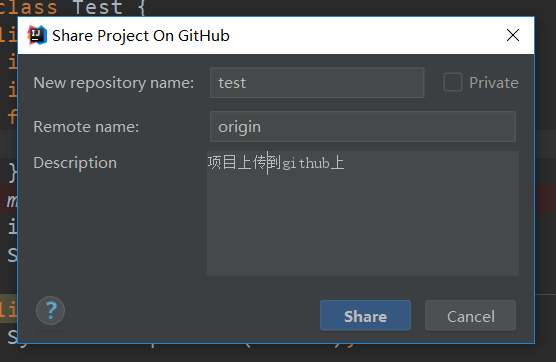Click the Private checkbox label text
This screenshot has width=556, height=362.
(494, 83)
